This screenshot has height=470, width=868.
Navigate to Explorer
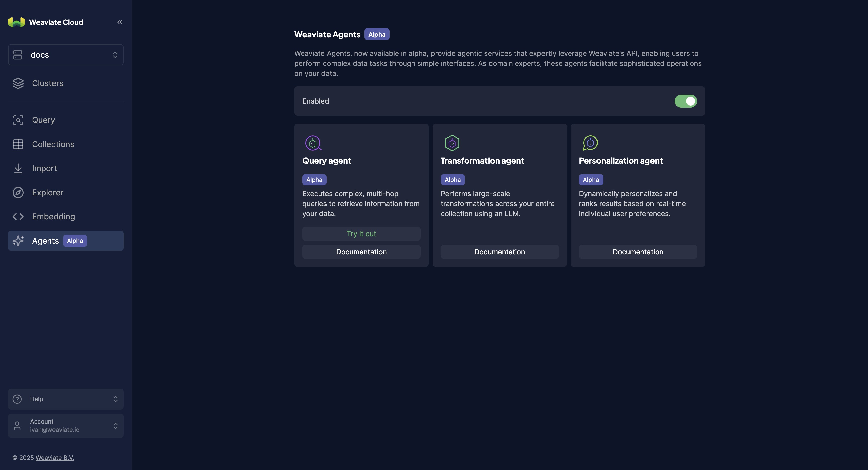coord(66,193)
